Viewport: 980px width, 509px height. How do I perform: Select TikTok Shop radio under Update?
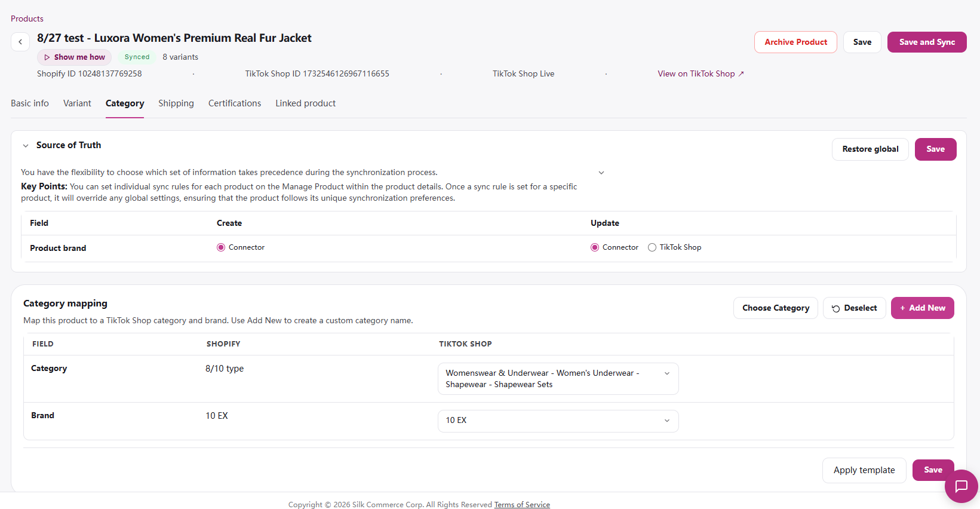tap(652, 247)
